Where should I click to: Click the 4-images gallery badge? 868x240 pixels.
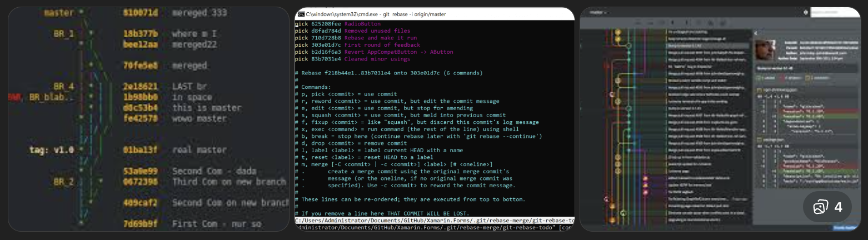[x=827, y=207]
